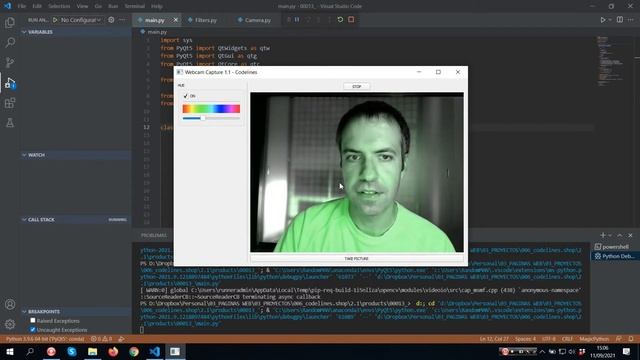Image resolution: width=640 pixels, height=360 pixels.
Task: Open the PROBLEMS panel tab
Action: [153, 236]
